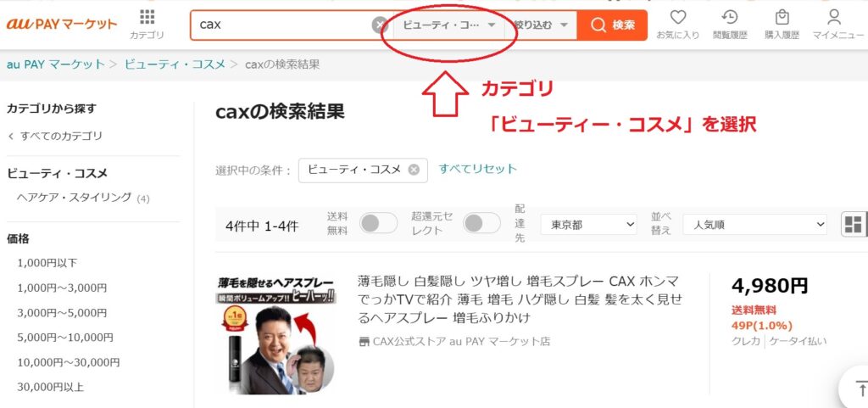Viewport: 868px width, 408px height.
Task: Click the 49P(1.0%) points text
Action: pyautogui.click(x=762, y=326)
